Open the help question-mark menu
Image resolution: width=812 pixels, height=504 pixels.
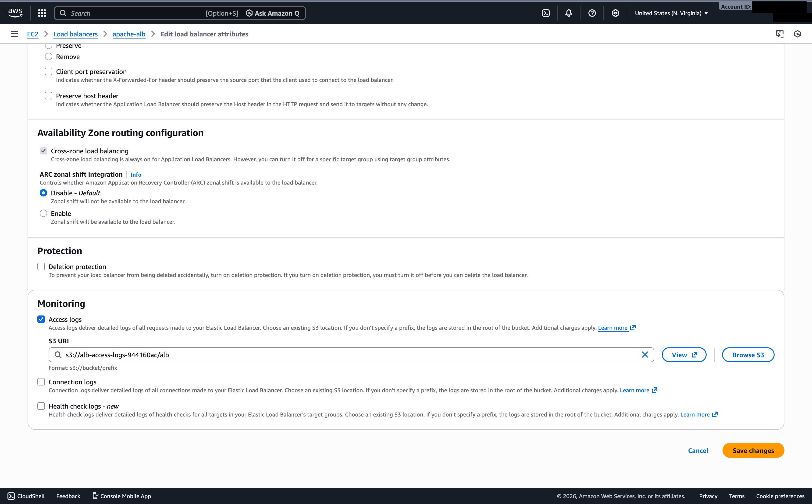point(592,13)
